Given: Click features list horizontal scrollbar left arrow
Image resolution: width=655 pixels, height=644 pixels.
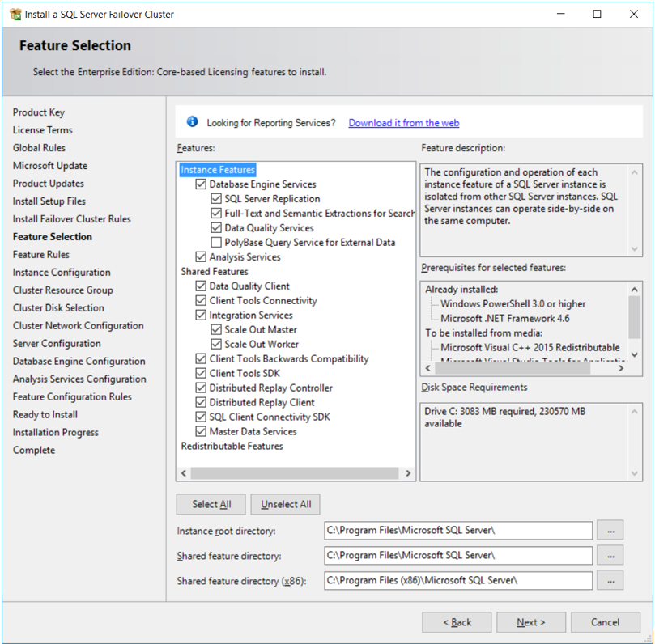Looking at the screenshot, I should click(183, 473).
